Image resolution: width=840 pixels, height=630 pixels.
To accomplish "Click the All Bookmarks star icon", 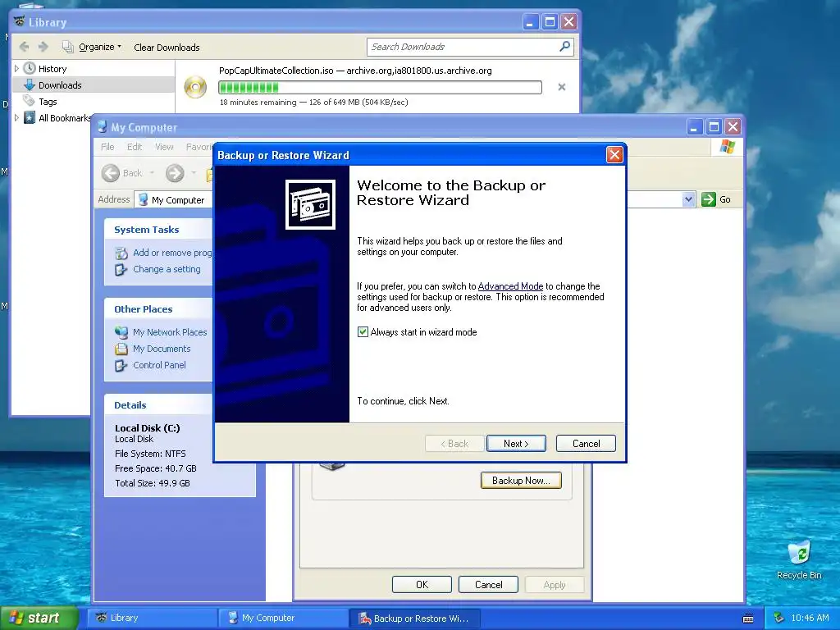I will [x=30, y=117].
